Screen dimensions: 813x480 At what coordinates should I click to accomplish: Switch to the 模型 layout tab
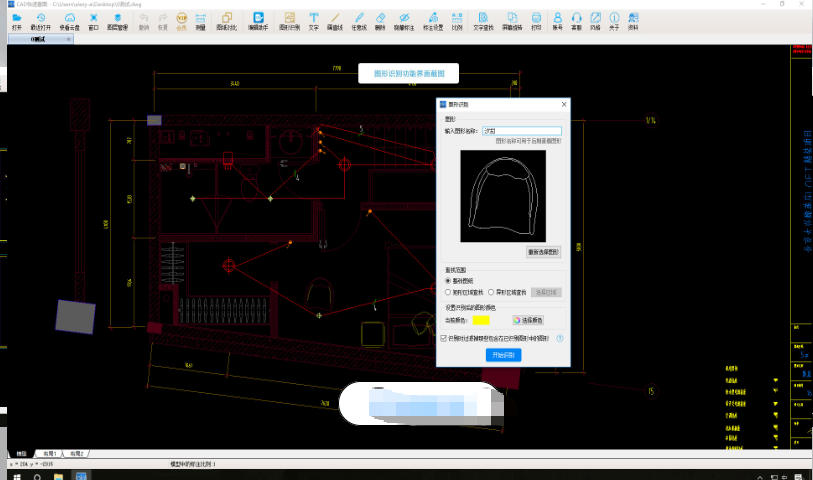(22, 454)
